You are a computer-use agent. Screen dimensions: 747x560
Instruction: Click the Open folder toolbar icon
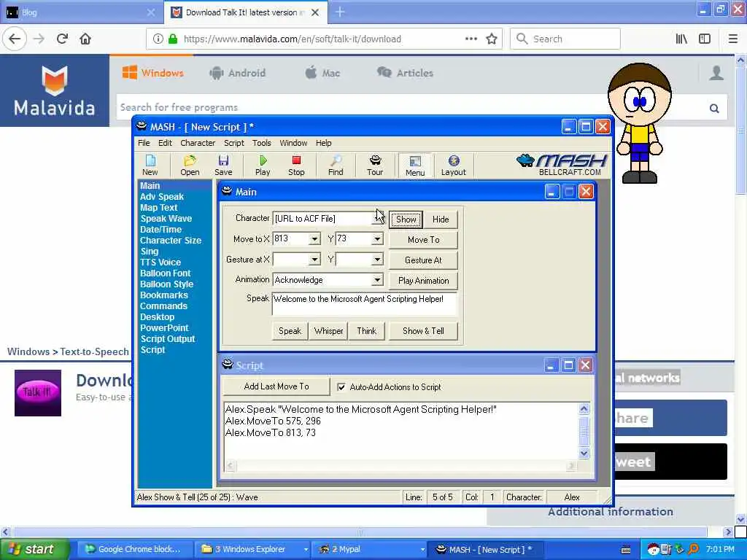(x=190, y=166)
